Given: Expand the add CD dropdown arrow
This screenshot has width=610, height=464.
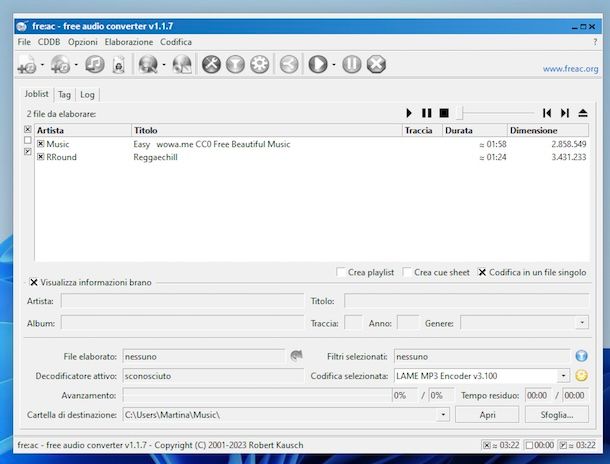Looking at the screenshot, I should click(x=76, y=65).
